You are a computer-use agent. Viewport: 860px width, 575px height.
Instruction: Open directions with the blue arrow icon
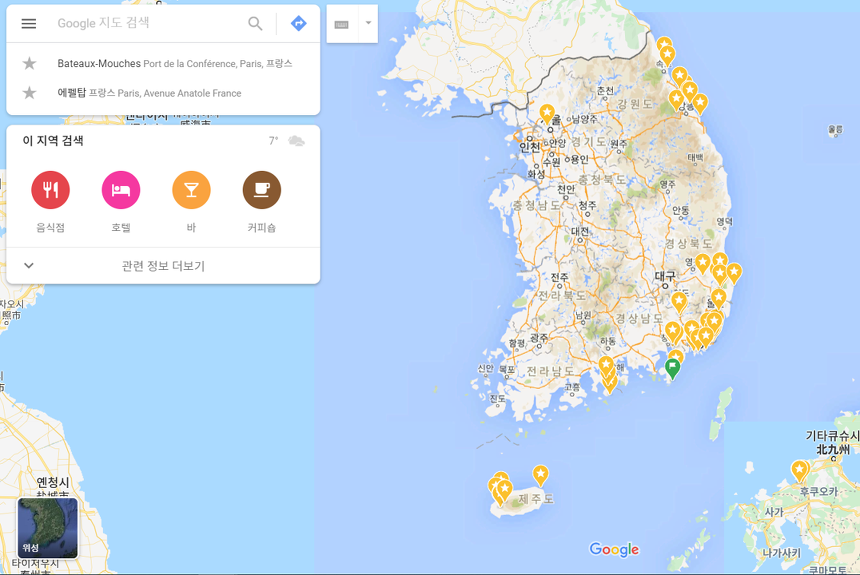[298, 23]
